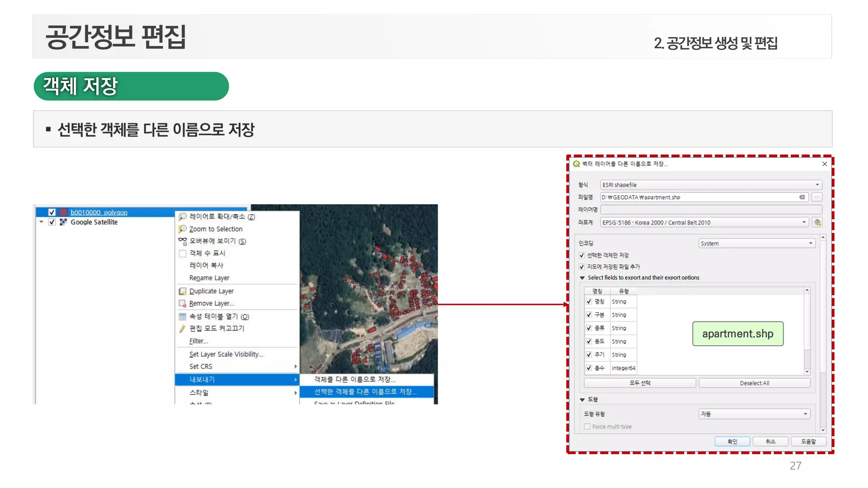Collapse 'Select fields to export' section
Viewport: 868px width, 488px height.
pyautogui.click(x=582, y=278)
